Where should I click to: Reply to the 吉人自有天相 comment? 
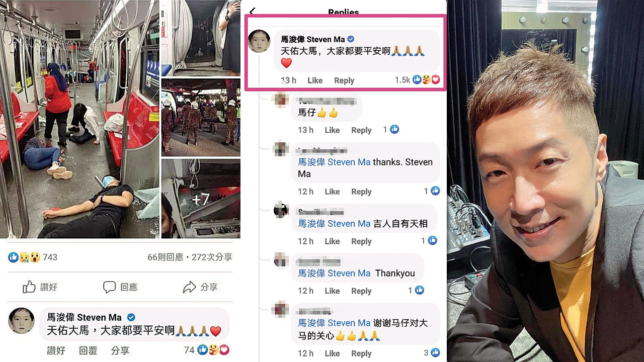click(361, 241)
